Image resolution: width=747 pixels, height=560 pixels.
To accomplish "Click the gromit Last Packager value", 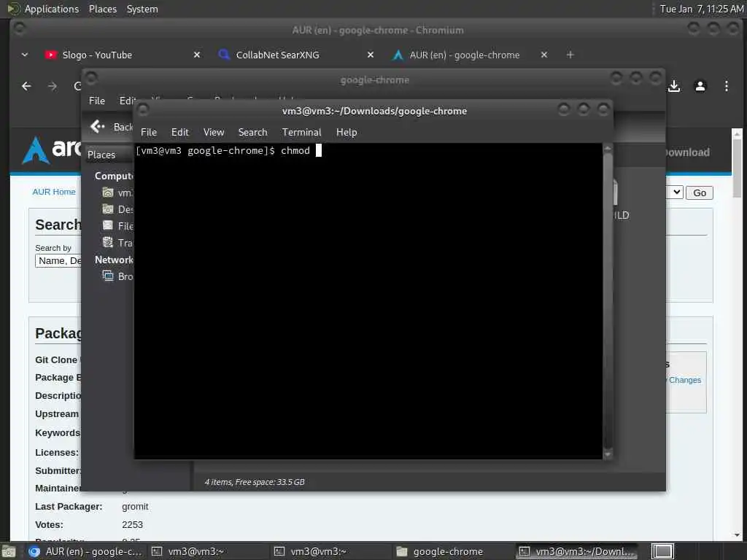I will click(135, 507).
